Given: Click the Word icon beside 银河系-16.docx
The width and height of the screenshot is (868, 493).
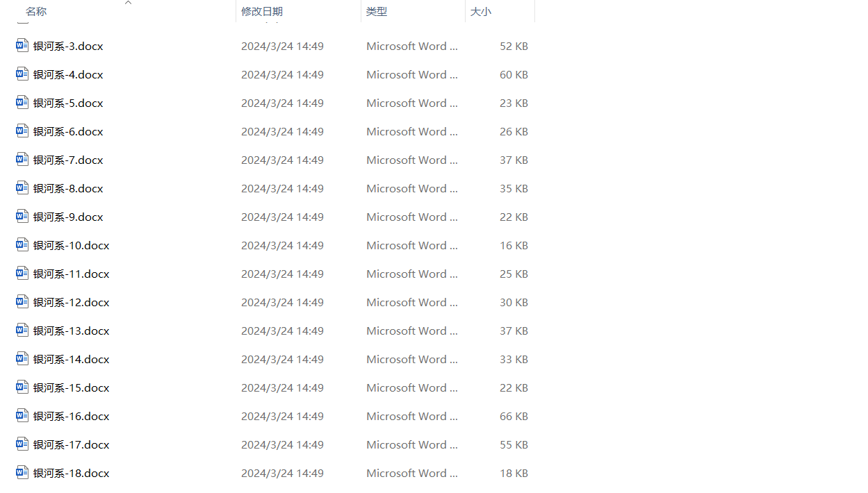Looking at the screenshot, I should click(21, 415).
